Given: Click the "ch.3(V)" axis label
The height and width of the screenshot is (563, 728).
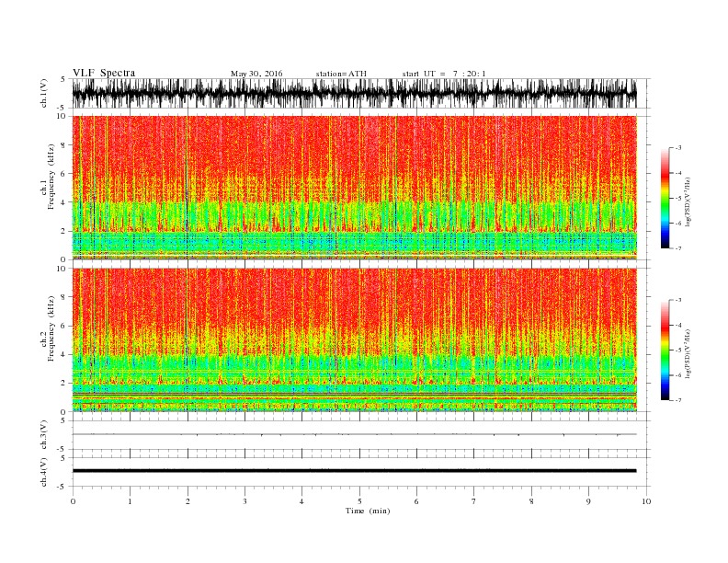Looking at the screenshot, I should point(44,435).
